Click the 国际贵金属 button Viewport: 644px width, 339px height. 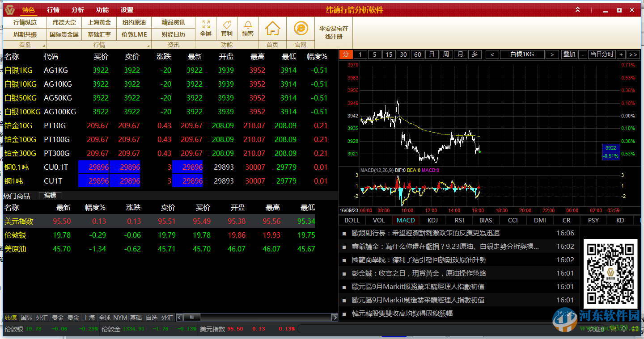[64, 34]
